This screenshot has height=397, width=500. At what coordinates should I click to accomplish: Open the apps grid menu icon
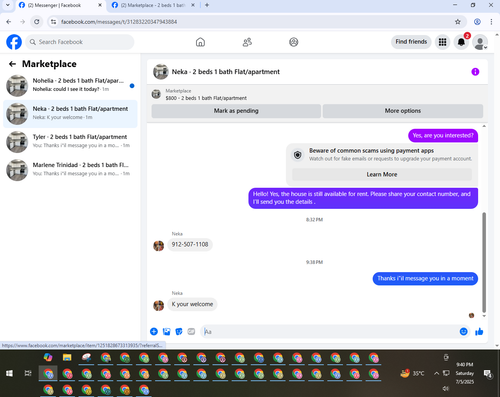click(x=442, y=42)
